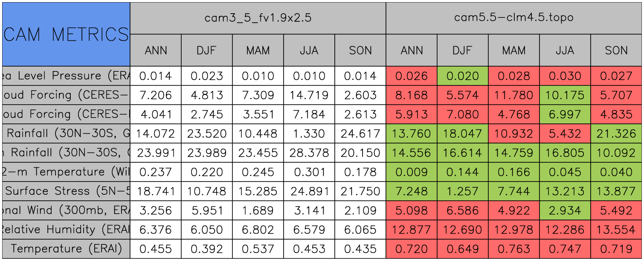Select the cam5.5-clm4.5.topo model header
Image resolution: width=644 pixels, height=261 pixels.
(x=513, y=18)
